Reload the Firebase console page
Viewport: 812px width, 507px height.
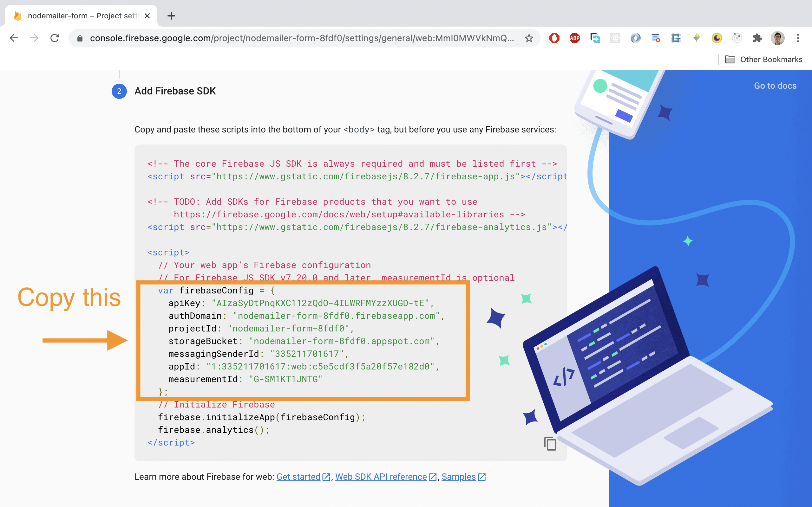[x=55, y=38]
